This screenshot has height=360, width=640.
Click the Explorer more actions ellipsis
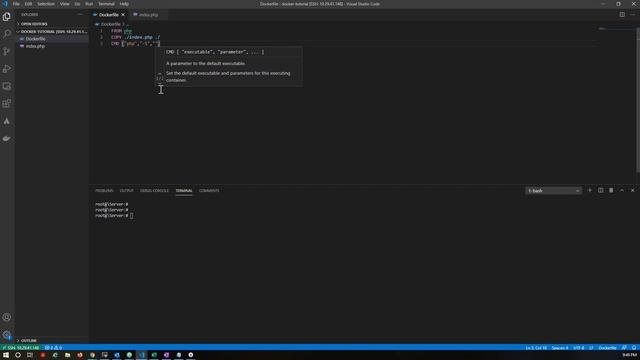pyautogui.click(x=80, y=14)
